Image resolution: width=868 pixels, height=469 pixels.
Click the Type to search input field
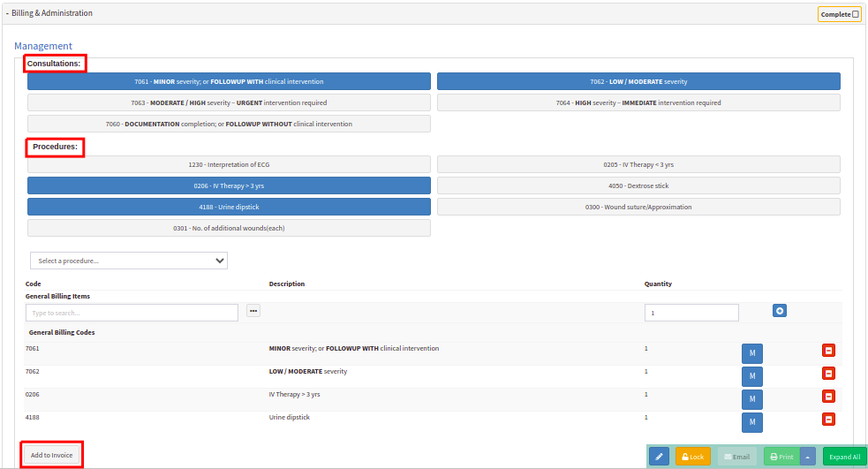coord(132,313)
